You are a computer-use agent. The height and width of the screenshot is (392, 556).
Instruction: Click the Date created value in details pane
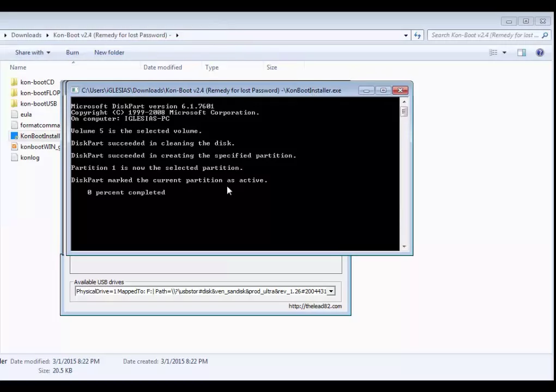(184, 362)
